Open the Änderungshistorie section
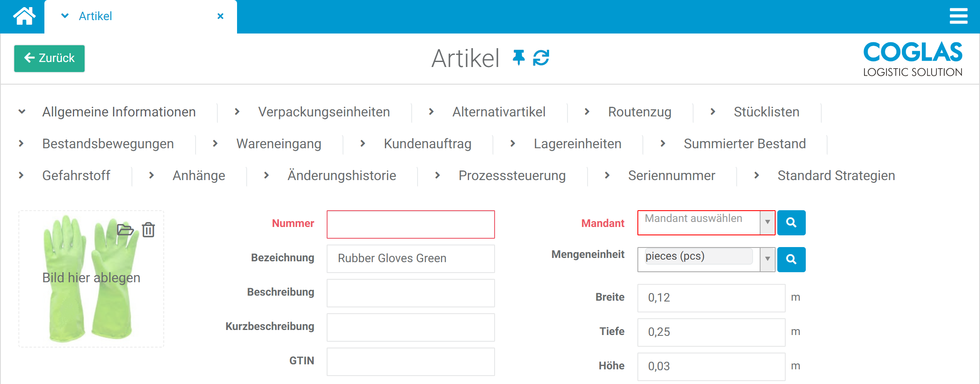980x384 pixels. click(x=341, y=176)
